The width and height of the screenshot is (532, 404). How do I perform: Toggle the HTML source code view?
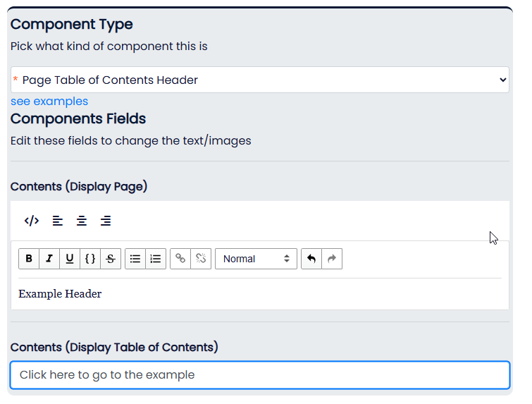[x=31, y=221]
